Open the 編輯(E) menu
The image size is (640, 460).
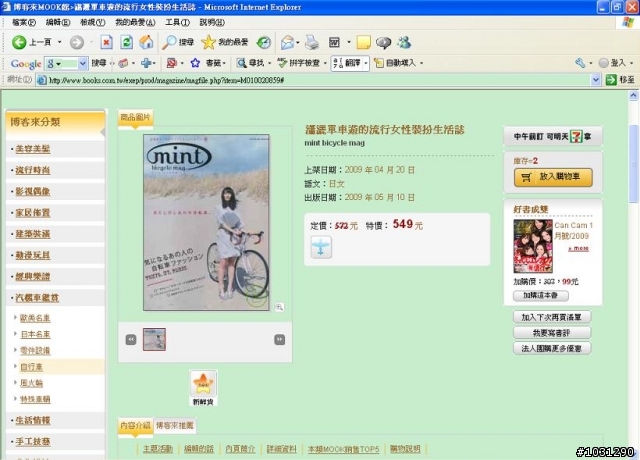pyautogui.click(x=58, y=22)
